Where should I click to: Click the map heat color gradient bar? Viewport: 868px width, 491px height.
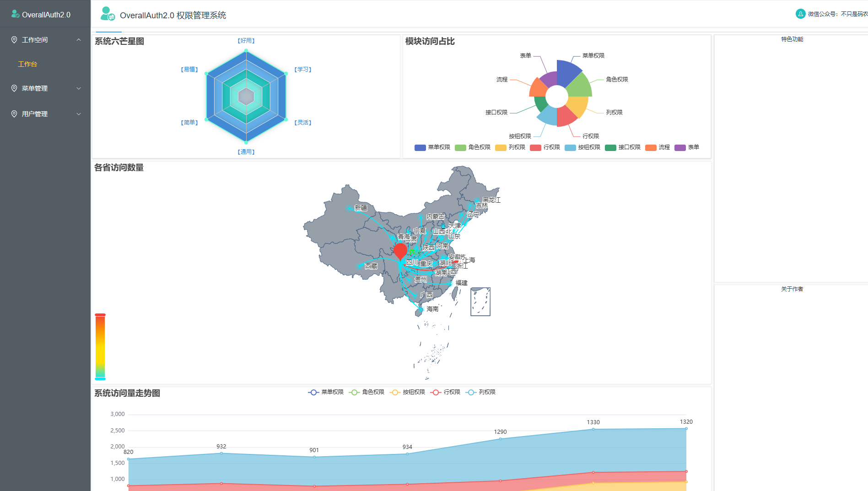[x=100, y=347]
